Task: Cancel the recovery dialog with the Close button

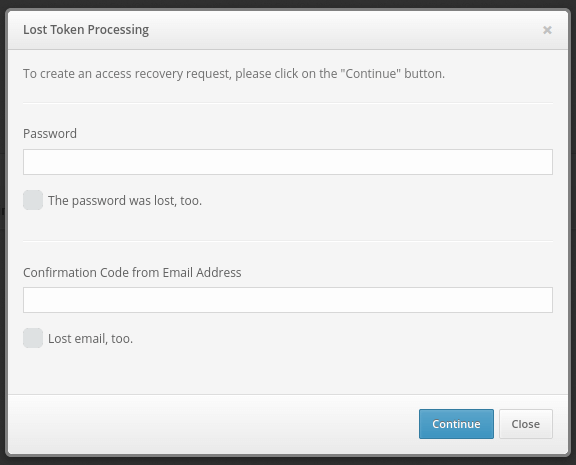Action: (526, 424)
